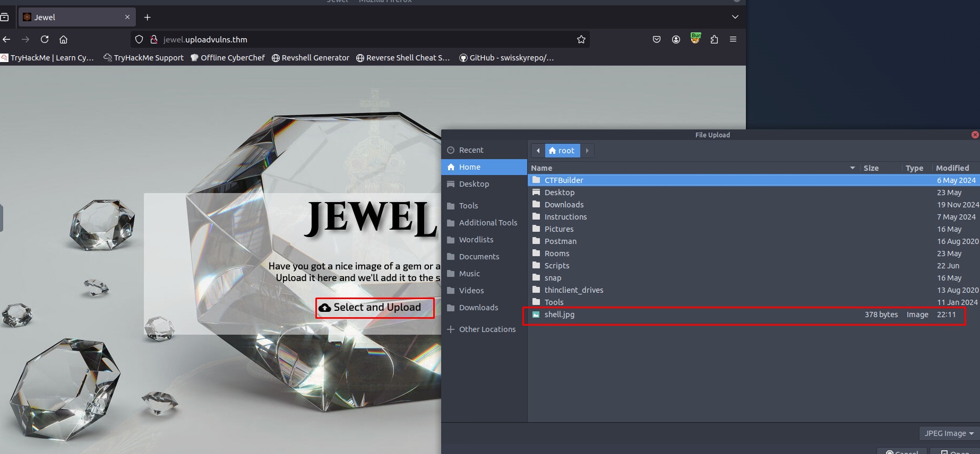
Task: Open the extensions puzzle icon
Action: [x=714, y=39]
